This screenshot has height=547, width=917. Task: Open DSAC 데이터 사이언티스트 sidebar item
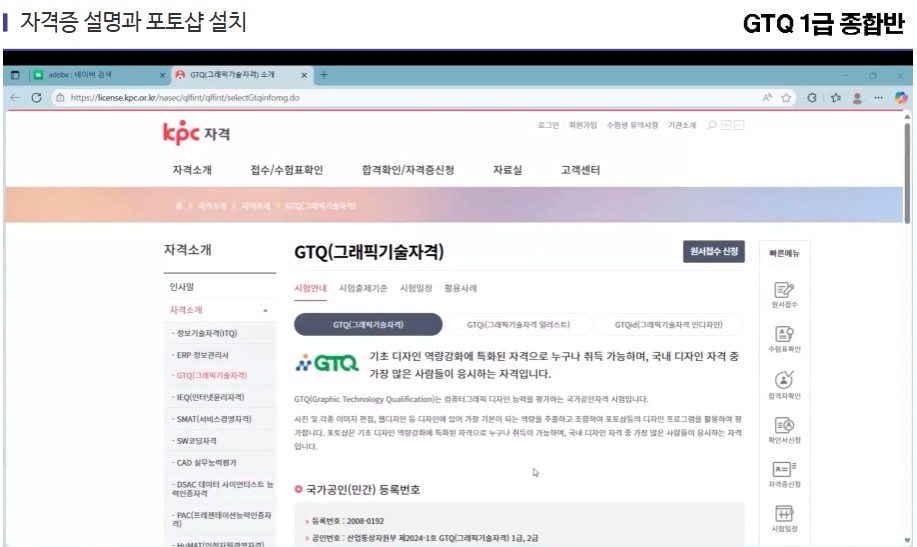tap(219, 489)
